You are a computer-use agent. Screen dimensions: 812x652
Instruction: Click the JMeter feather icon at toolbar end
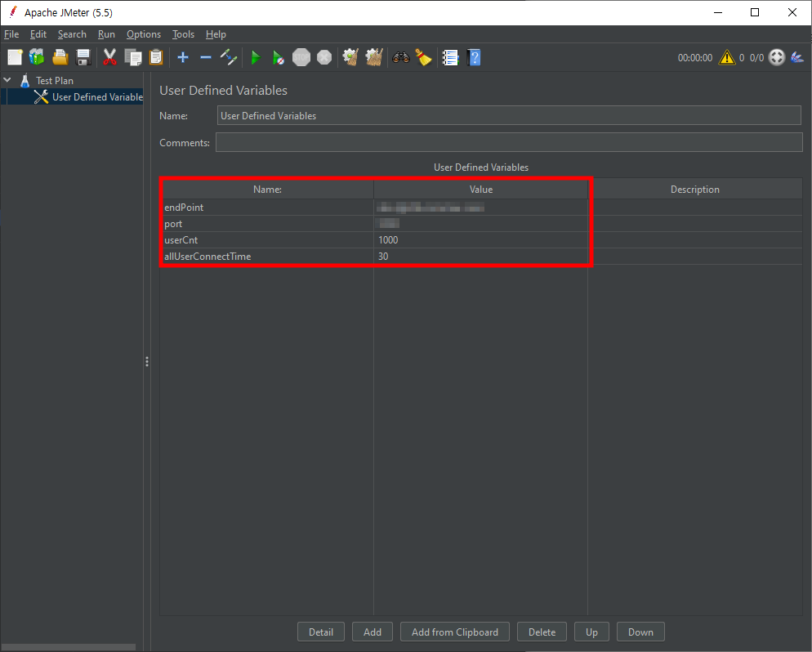(797, 57)
